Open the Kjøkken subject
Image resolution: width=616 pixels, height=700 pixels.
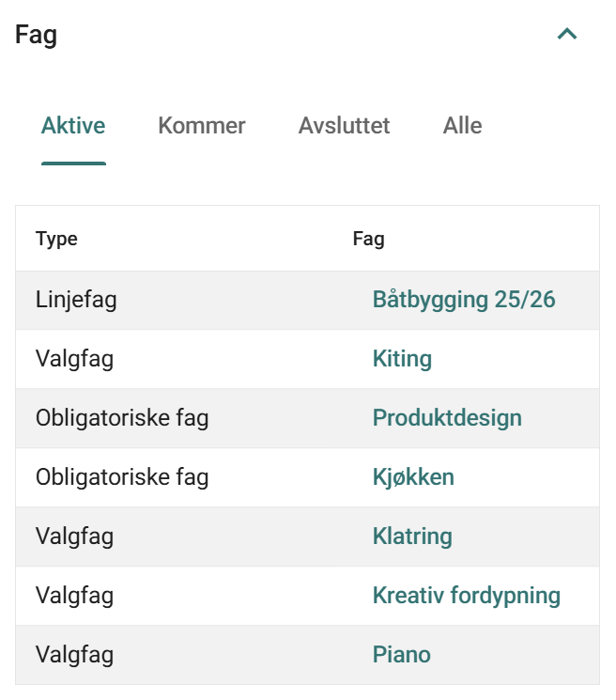(x=413, y=477)
